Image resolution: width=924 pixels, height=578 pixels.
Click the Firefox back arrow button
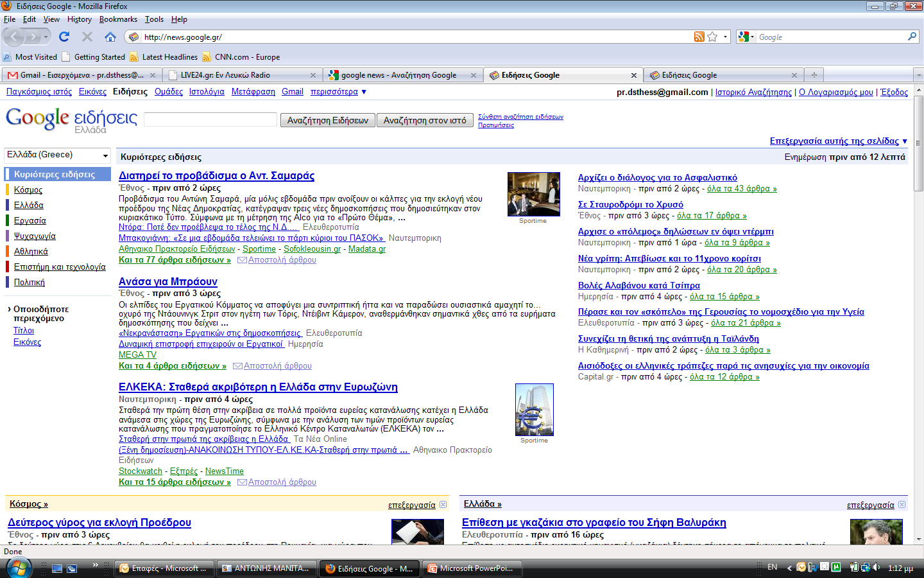[14, 37]
